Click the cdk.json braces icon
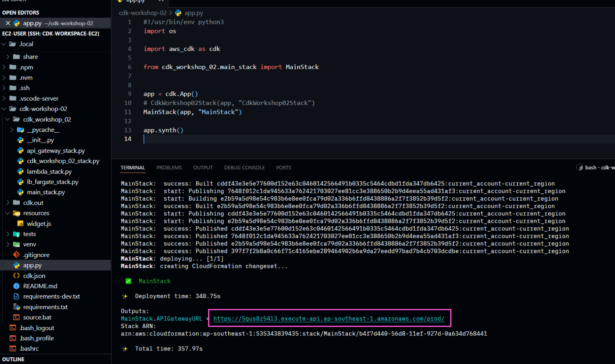This screenshot has height=364, width=615. point(16,275)
